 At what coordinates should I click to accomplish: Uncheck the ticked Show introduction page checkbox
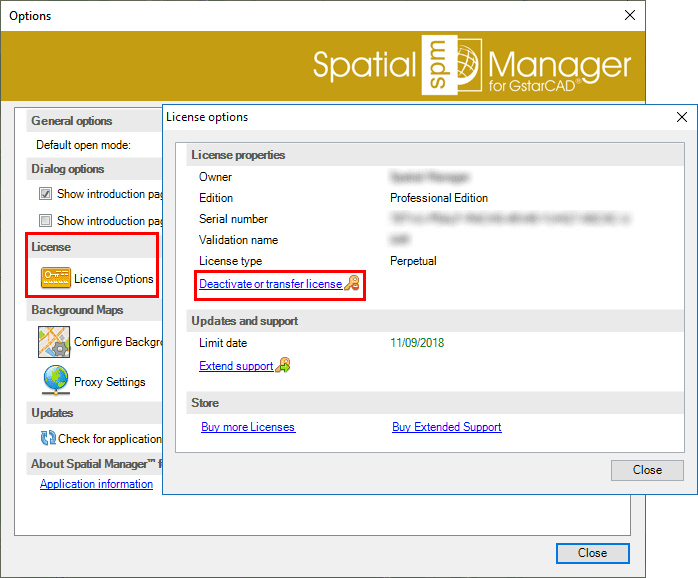click(x=45, y=194)
